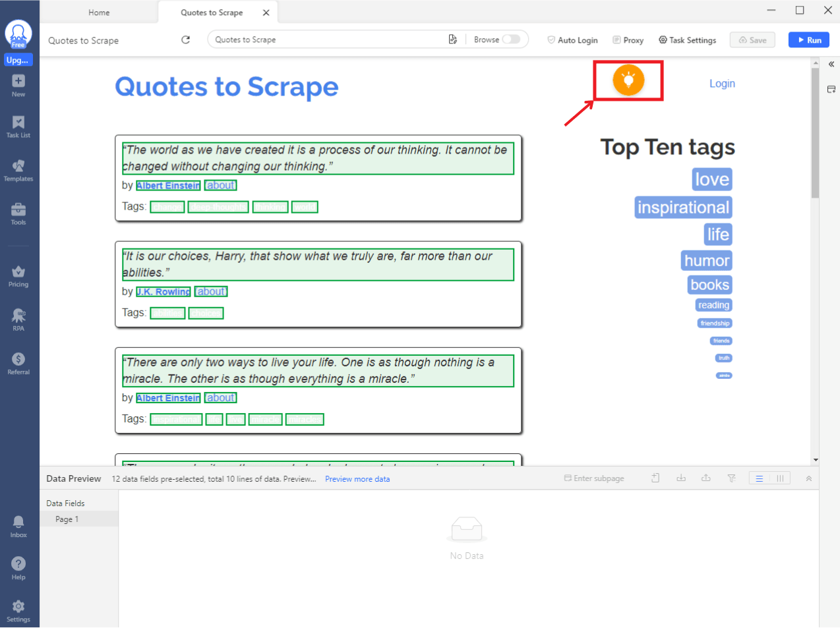Open the Templates section in sidebar
The height and width of the screenshot is (628, 840).
18,169
